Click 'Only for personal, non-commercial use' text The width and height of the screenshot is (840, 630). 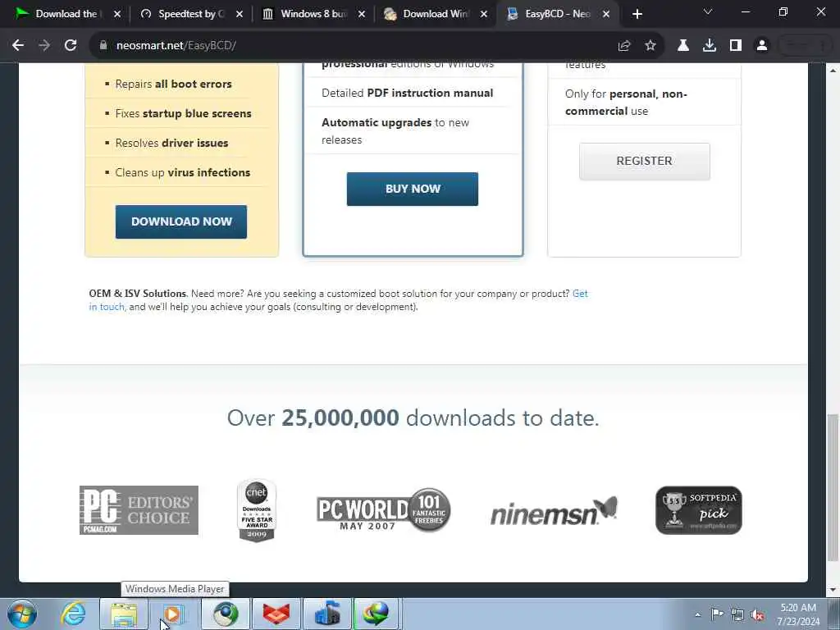click(x=626, y=103)
